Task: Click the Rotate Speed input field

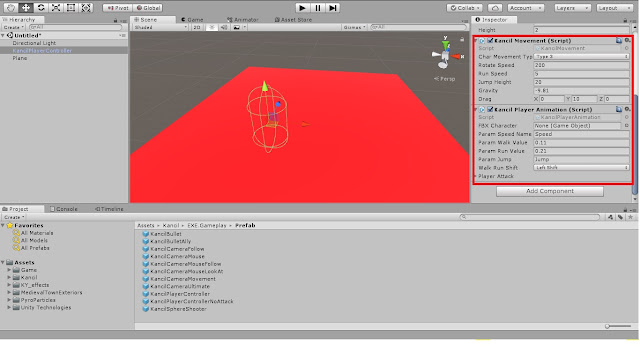Action: click(581, 65)
